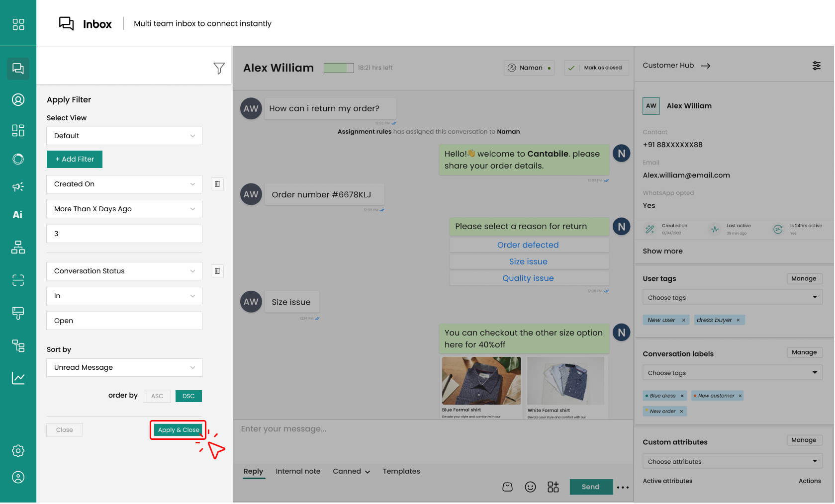Click the Apply & Close button
The image size is (835, 504).
point(178,430)
